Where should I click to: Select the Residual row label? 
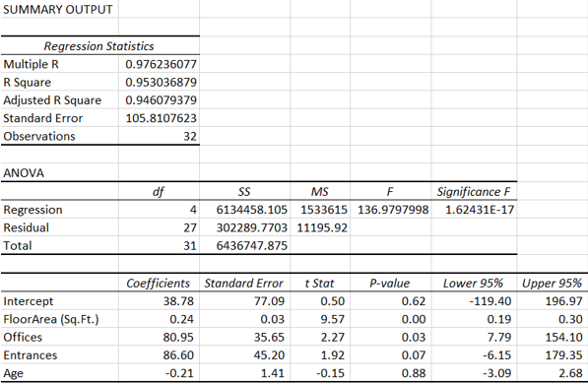pyautogui.click(x=27, y=227)
